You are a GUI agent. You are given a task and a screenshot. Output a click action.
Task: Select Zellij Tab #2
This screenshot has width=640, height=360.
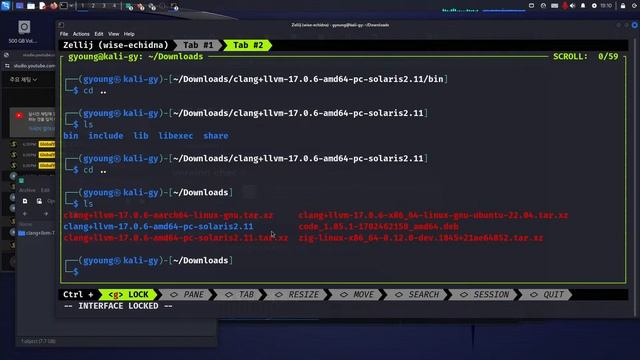click(248, 45)
